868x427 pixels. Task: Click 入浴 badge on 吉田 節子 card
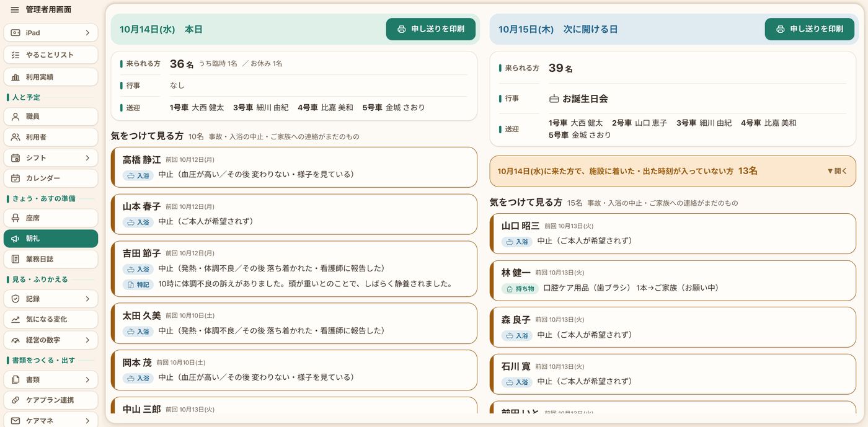click(138, 269)
